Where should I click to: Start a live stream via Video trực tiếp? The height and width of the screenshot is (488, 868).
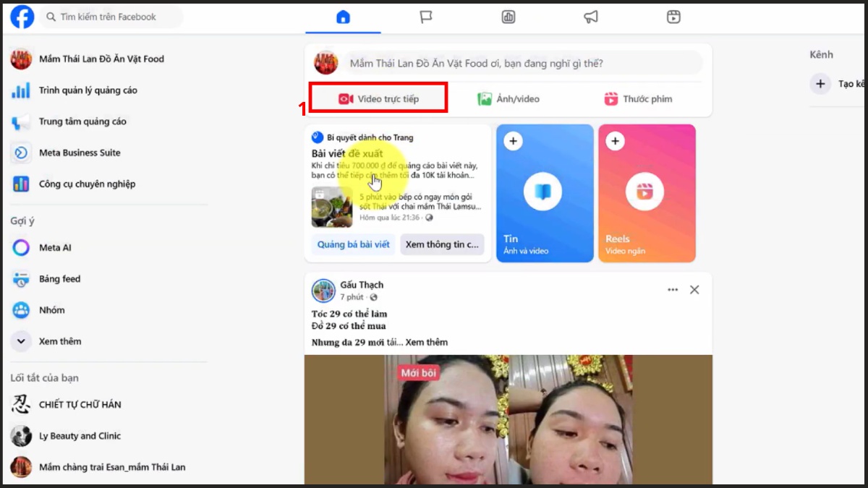pos(378,98)
